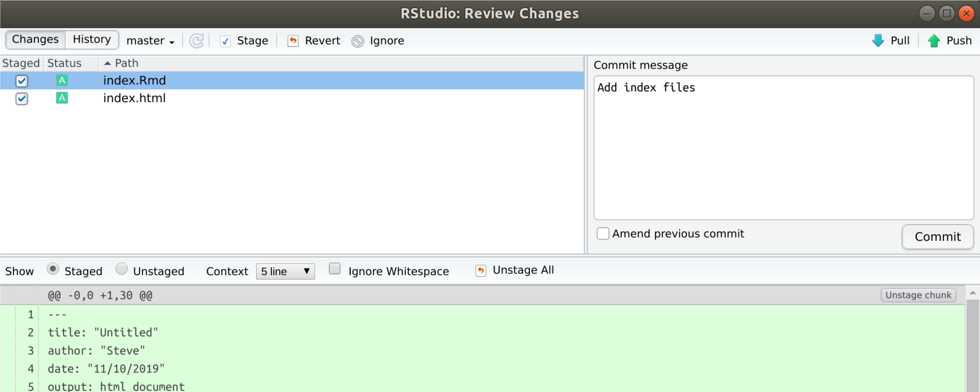Close the Review Changes window
The height and width of the screenshot is (392, 980).
[966, 14]
